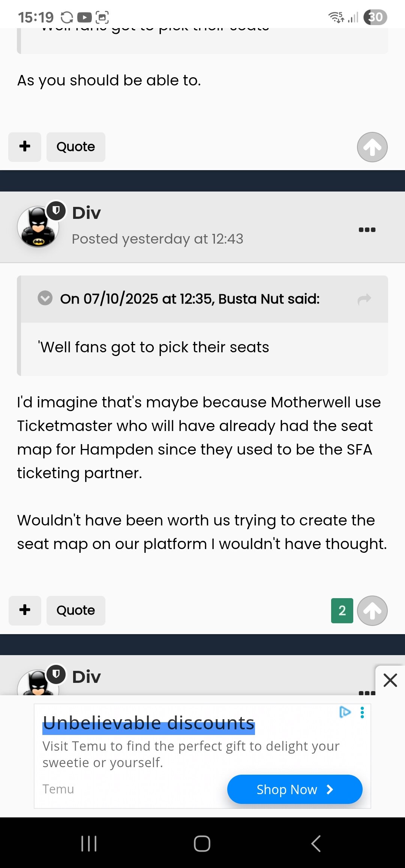The image size is (405, 868).
Task: Go to the original quoted post via the share arrow
Action: point(364,299)
